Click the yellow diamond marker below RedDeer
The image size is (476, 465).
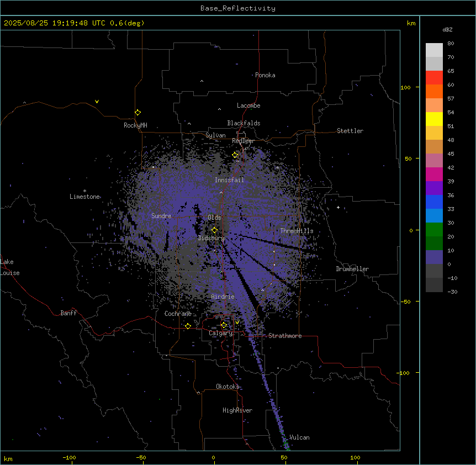pos(235,155)
